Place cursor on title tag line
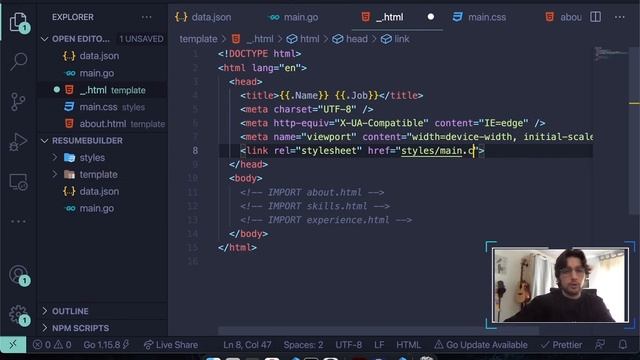Viewport: 640px width, 360px height. tap(331, 96)
